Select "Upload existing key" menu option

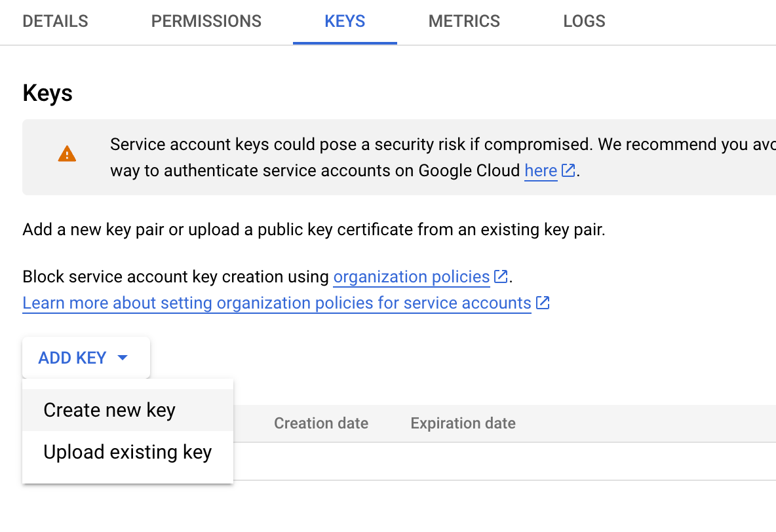128,452
